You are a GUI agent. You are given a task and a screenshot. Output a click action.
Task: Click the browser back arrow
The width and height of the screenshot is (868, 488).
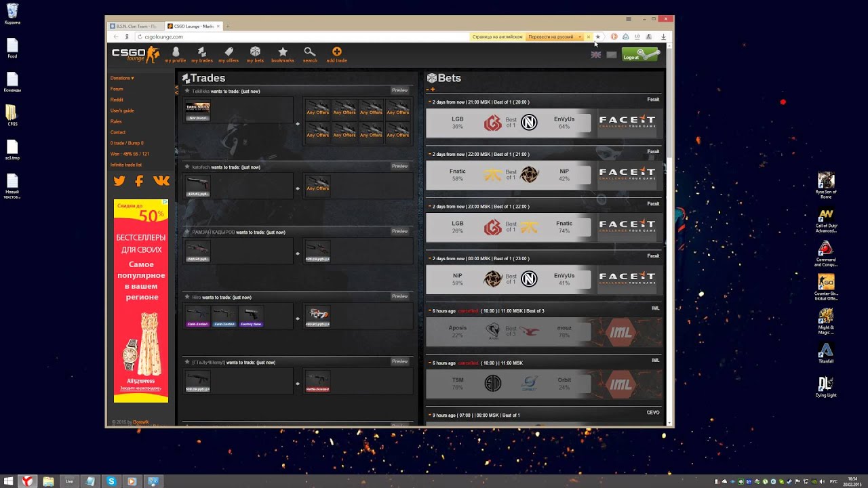[x=116, y=37]
